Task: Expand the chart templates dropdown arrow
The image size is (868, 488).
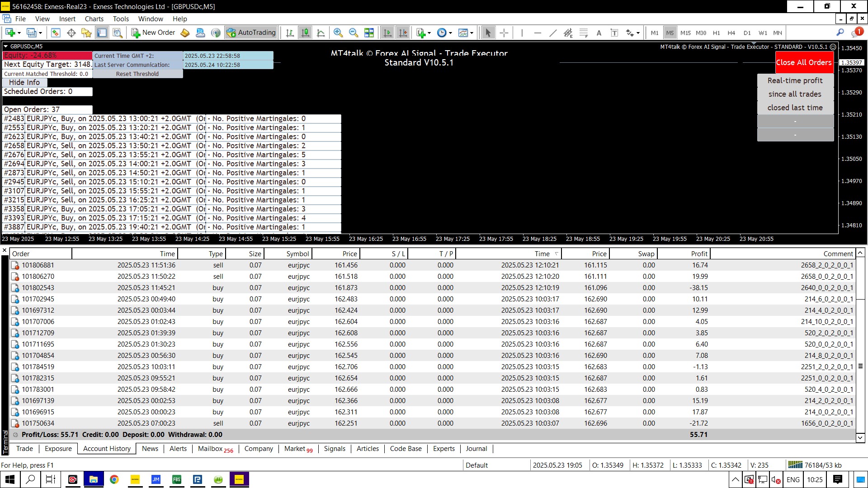Action: [472, 33]
